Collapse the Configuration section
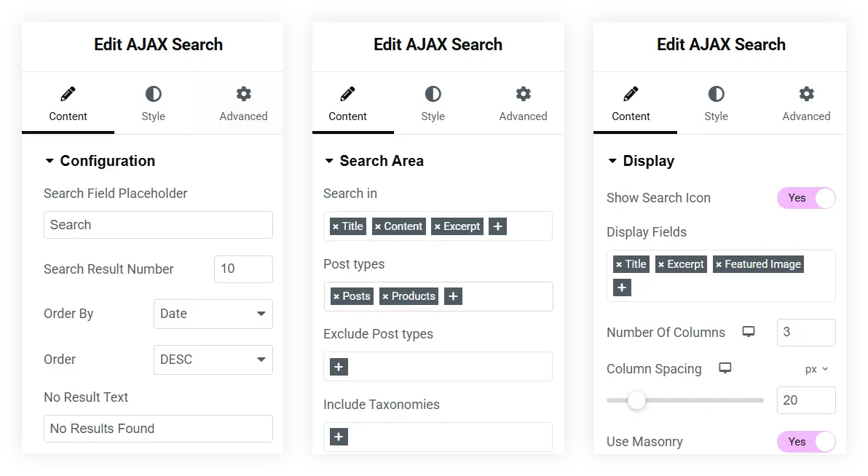Viewport: 868px width, 476px height. (50, 161)
